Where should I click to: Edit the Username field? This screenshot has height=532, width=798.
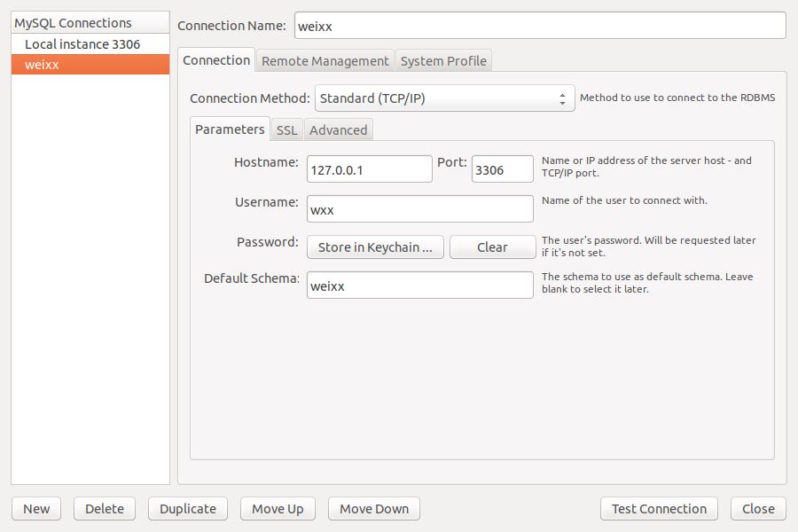coord(419,209)
